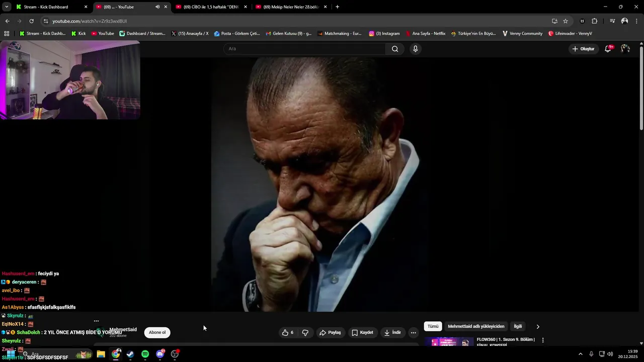Open the Oluştur create button
Viewport: 644px width, 362px height.
point(584,49)
